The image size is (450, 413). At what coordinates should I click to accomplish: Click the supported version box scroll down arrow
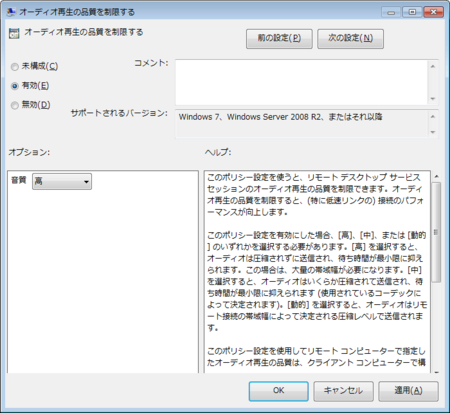point(433,132)
